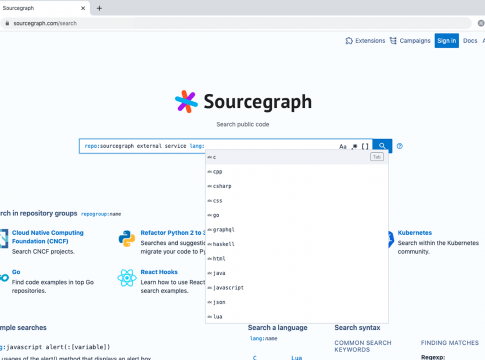485x360 pixels.
Task: Select 'javascript' language suggestion
Action: pyautogui.click(x=297, y=288)
